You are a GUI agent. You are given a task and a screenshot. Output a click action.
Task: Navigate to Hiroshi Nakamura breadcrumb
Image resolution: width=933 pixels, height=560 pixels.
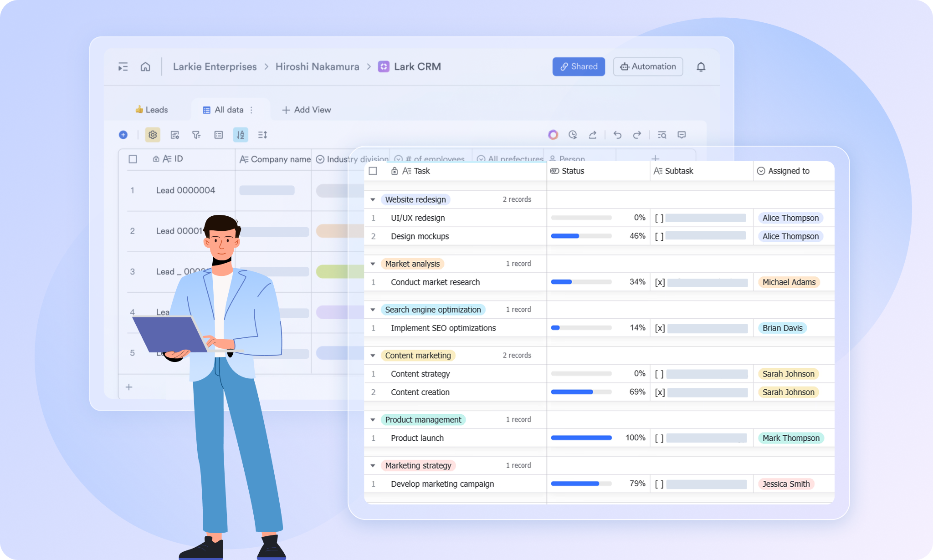point(317,66)
